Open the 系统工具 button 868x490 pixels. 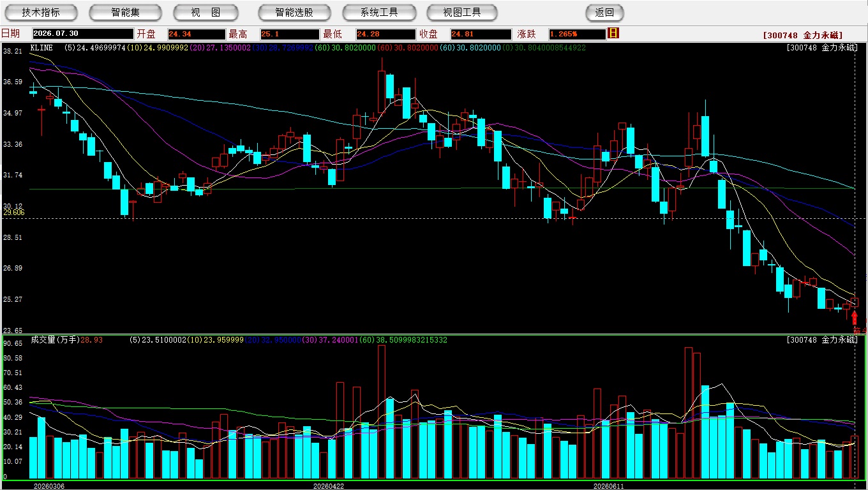[379, 12]
